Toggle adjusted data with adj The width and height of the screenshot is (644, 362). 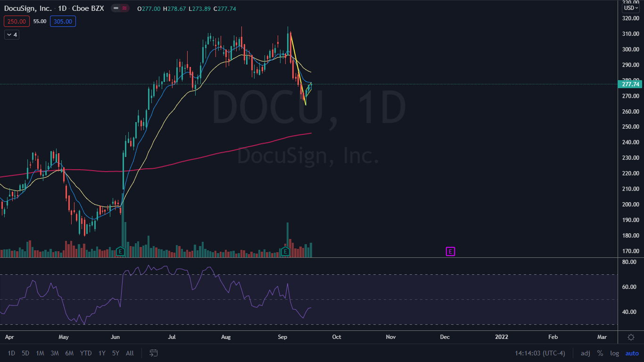pyautogui.click(x=585, y=353)
